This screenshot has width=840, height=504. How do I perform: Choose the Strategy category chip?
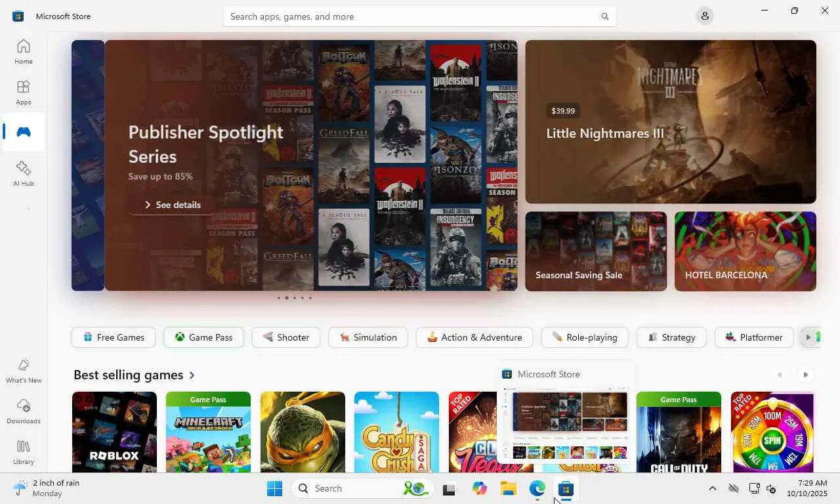coord(671,337)
